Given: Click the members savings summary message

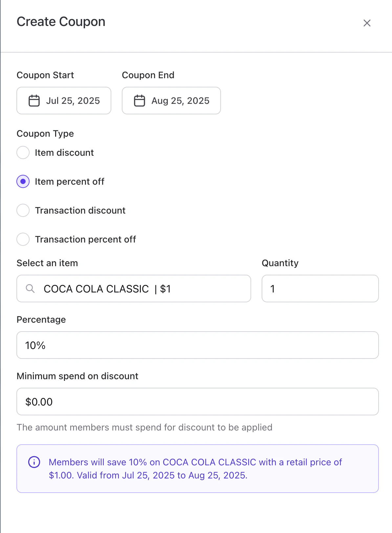Looking at the screenshot, I should coord(195,469).
